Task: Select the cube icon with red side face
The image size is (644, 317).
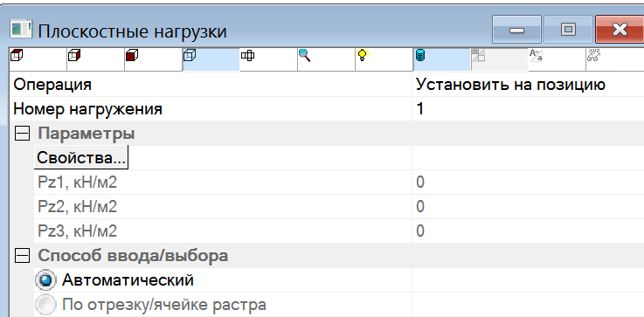Action: click(x=73, y=54)
